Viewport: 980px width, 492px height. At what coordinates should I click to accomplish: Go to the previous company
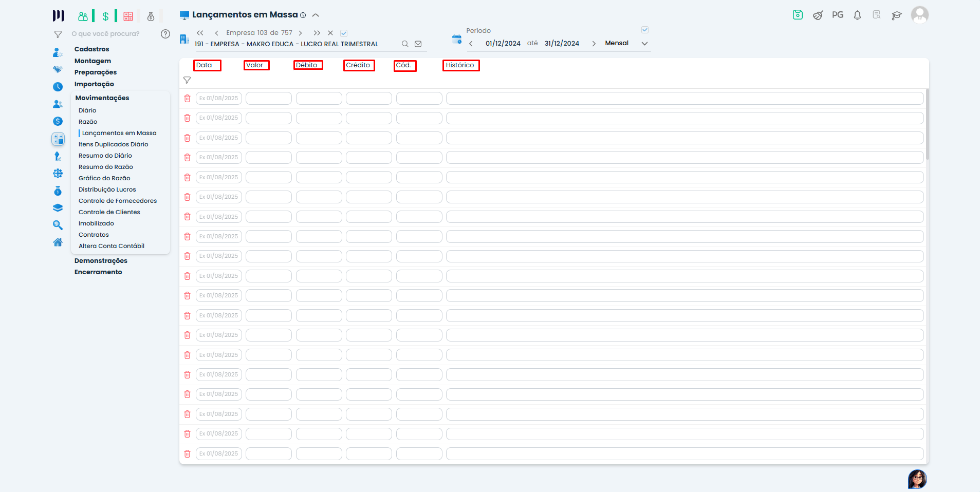coord(217,33)
